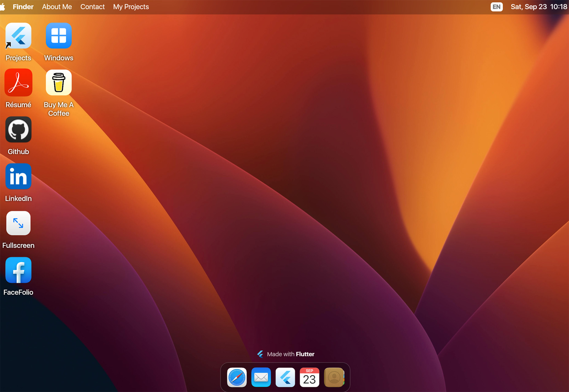Open the Mail app in dock
Viewport: 569px width, 392px height.
261,377
